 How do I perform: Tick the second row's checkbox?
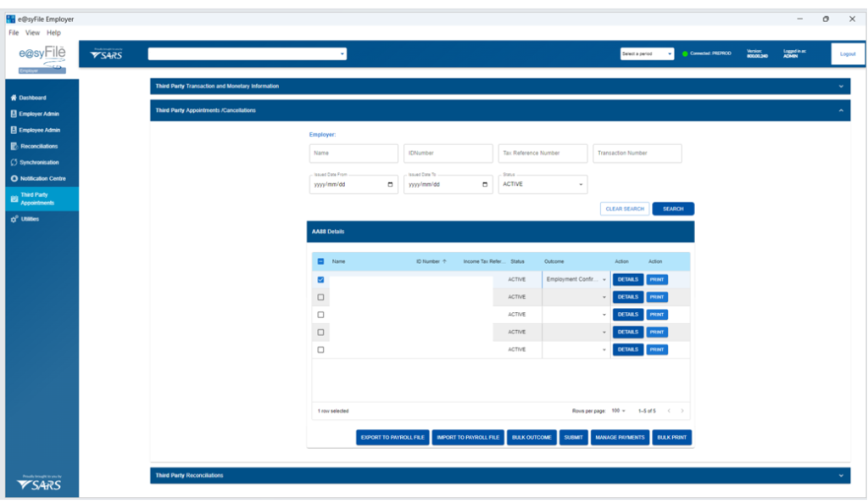click(x=320, y=298)
